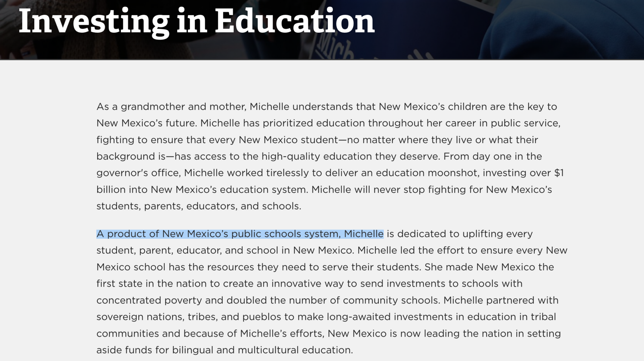Click the words "community schools" in the second paragraph
Image resolution: width=644 pixels, height=361 pixels.
pos(390,300)
